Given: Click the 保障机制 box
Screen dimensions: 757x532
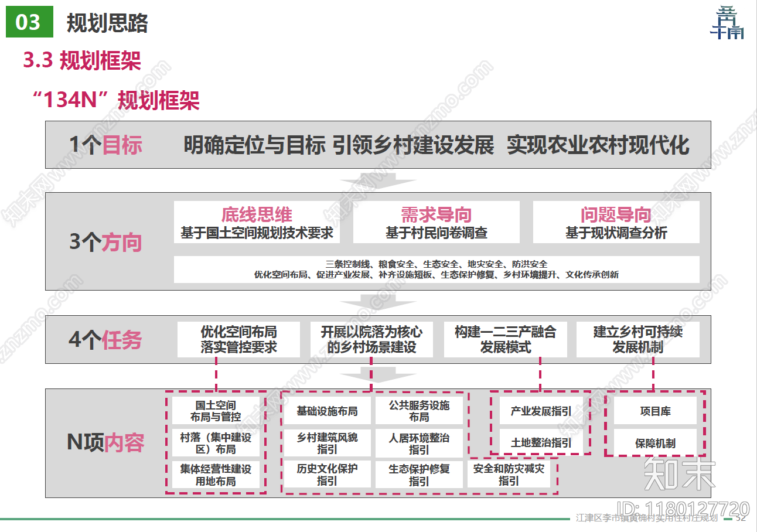Looking at the screenshot, I should [655, 442].
